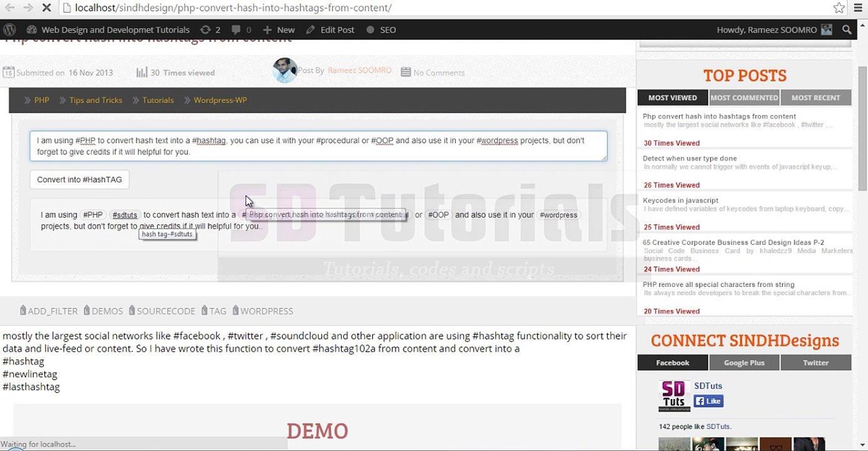The height and width of the screenshot is (451, 868).
Task: Open Web Design and Developmet Tutorials menu
Action: click(108, 29)
